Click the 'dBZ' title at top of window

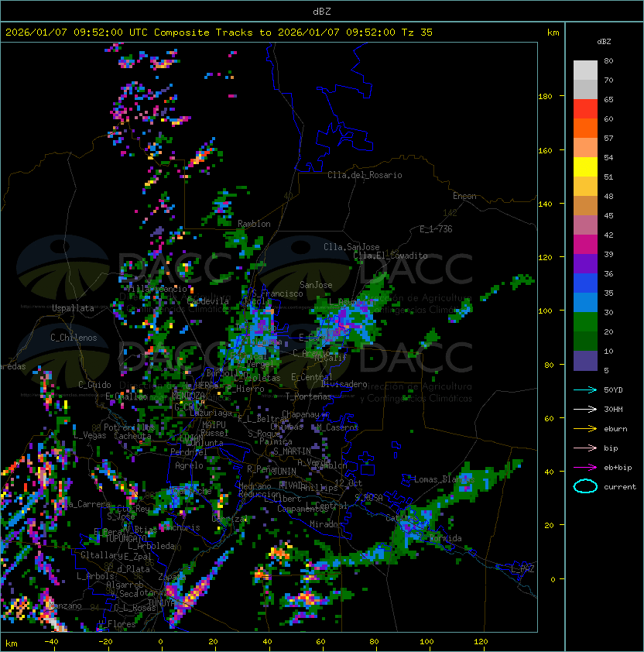[x=322, y=11]
